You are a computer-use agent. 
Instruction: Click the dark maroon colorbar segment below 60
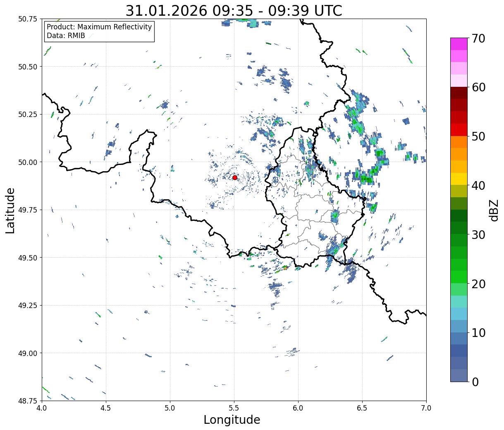[x=459, y=93]
